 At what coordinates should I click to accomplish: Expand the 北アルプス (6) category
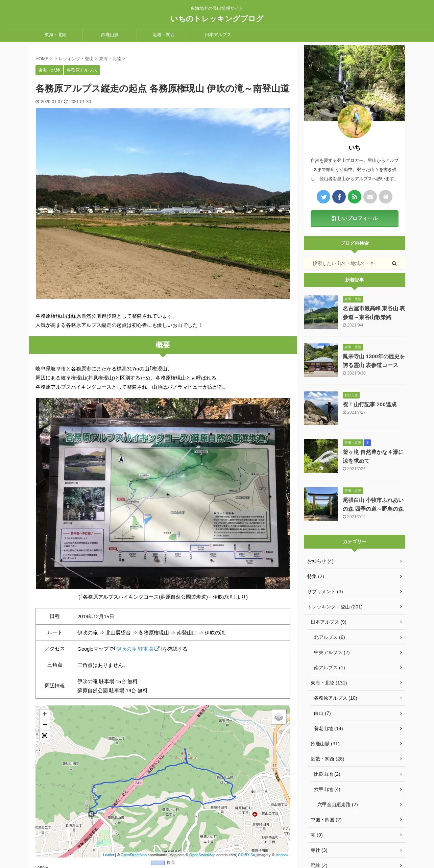click(358, 637)
